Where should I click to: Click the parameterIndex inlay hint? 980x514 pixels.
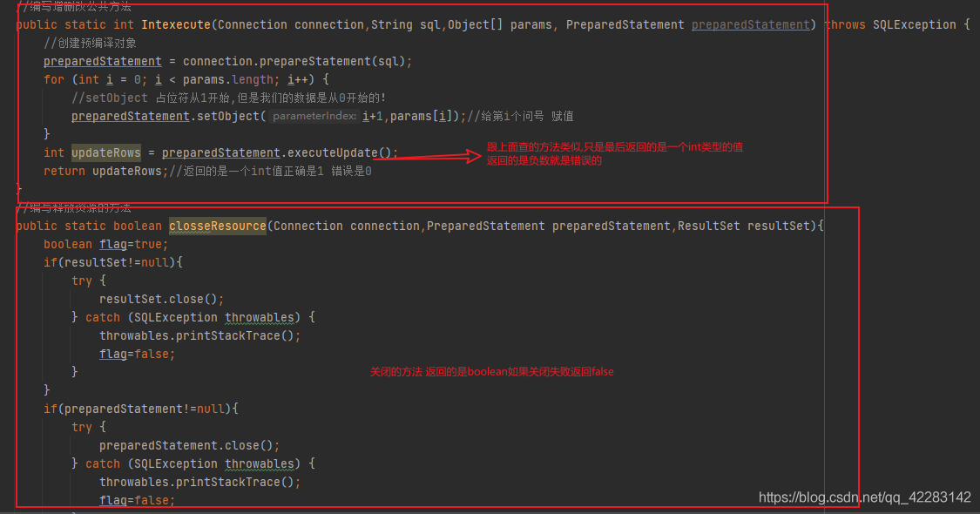pos(314,117)
